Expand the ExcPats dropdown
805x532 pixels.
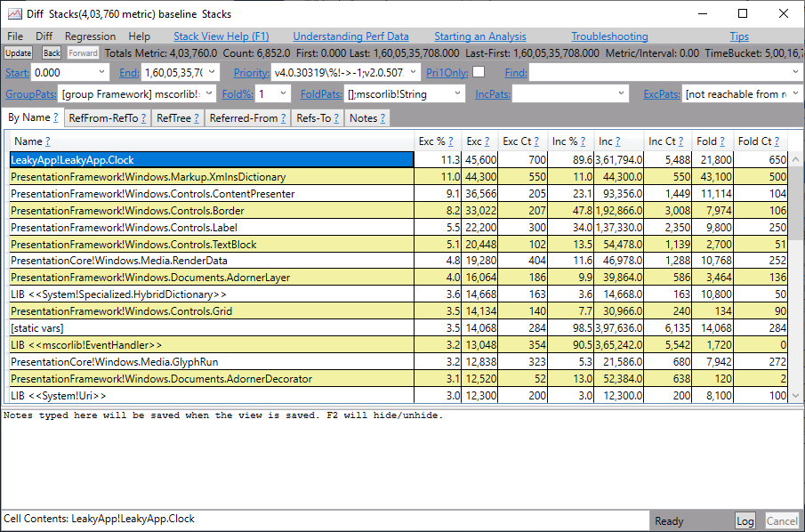[796, 93]
